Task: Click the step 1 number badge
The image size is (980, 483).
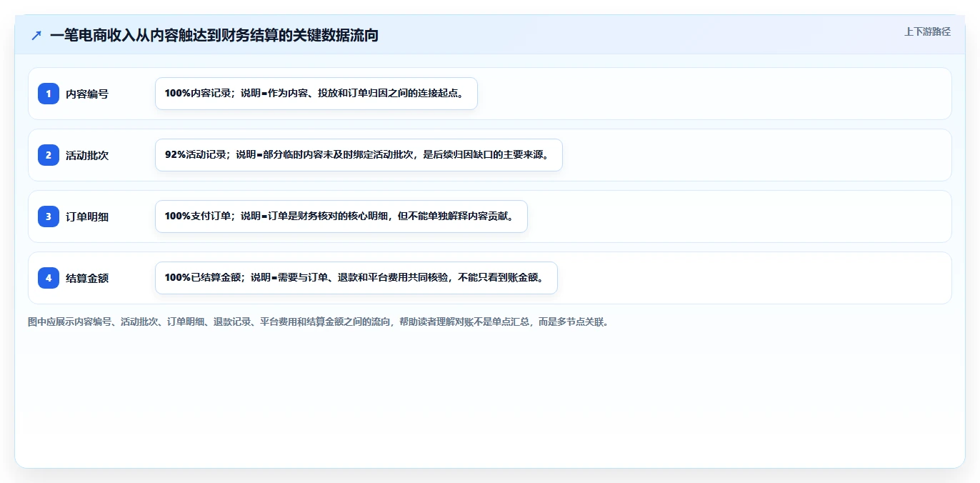Action: pyautogui.click(x=49, y=94)
